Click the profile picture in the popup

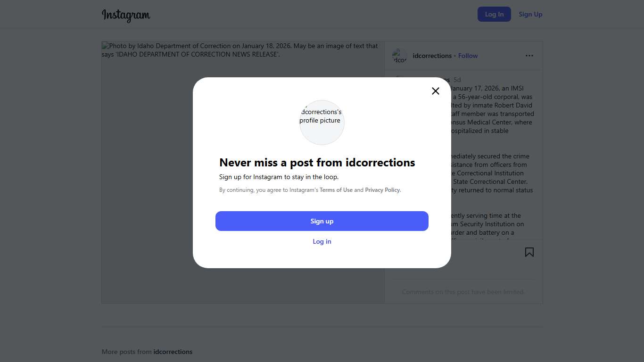[322, 122]
